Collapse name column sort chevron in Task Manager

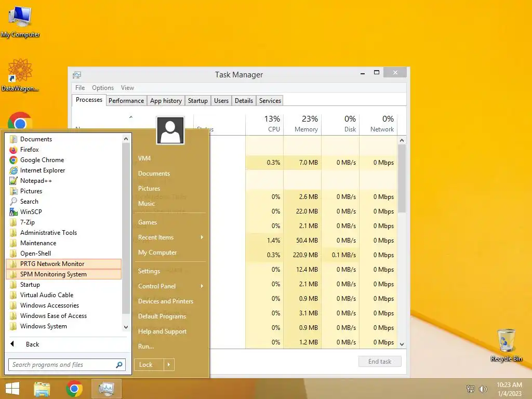[131, 117]
